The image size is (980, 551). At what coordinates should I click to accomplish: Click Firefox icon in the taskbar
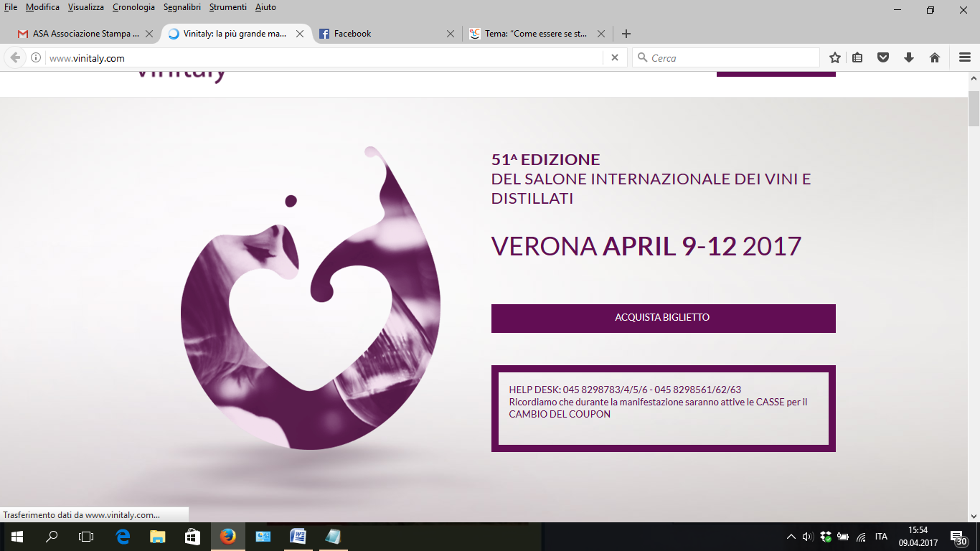[x=228, y=537]
